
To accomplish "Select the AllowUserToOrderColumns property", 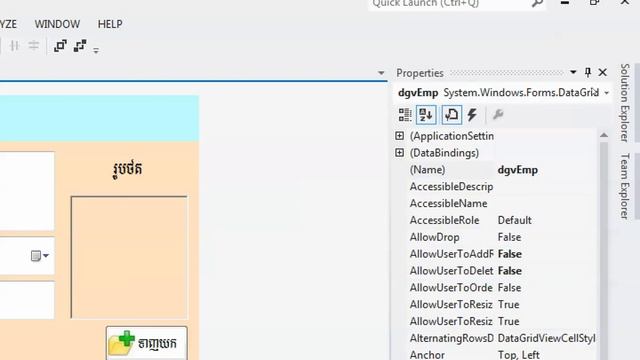I will [451, 288].
